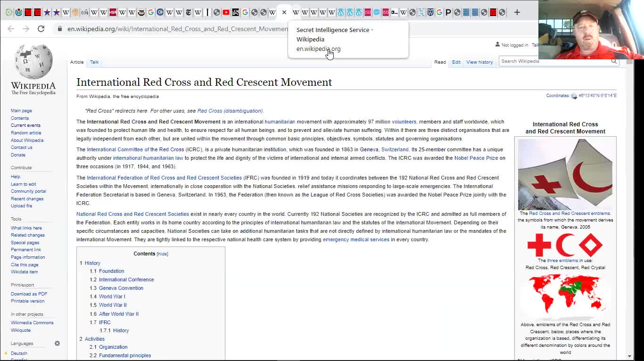This screenshot has height=361, width=644.
Task: Open a new browser tab
Action: pyautogui.click(x=517, y=12)
